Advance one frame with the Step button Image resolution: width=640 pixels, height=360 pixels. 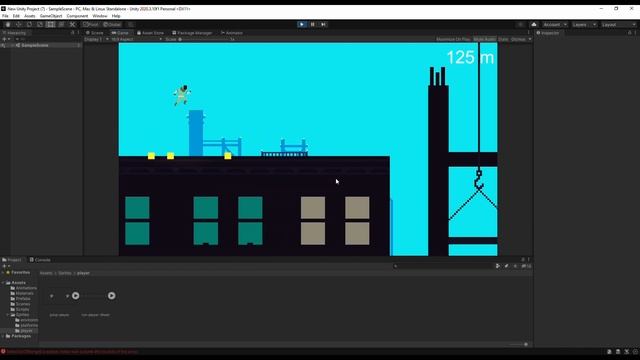tap(323, 24)
